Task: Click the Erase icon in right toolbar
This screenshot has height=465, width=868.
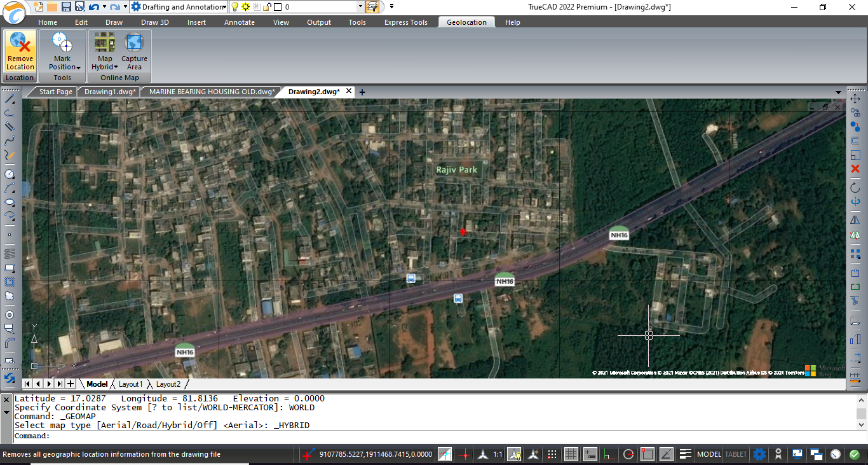Action: click(x=856, y=169)
